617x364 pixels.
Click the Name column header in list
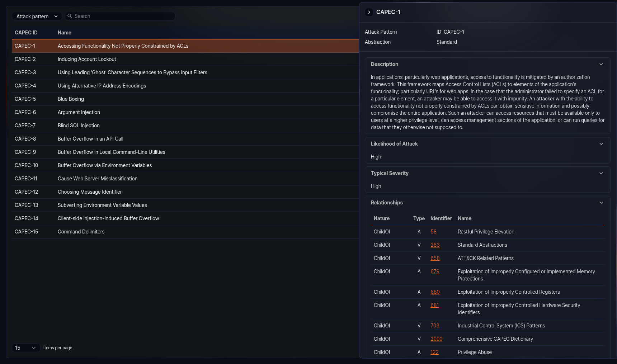(x=65, y=33)
